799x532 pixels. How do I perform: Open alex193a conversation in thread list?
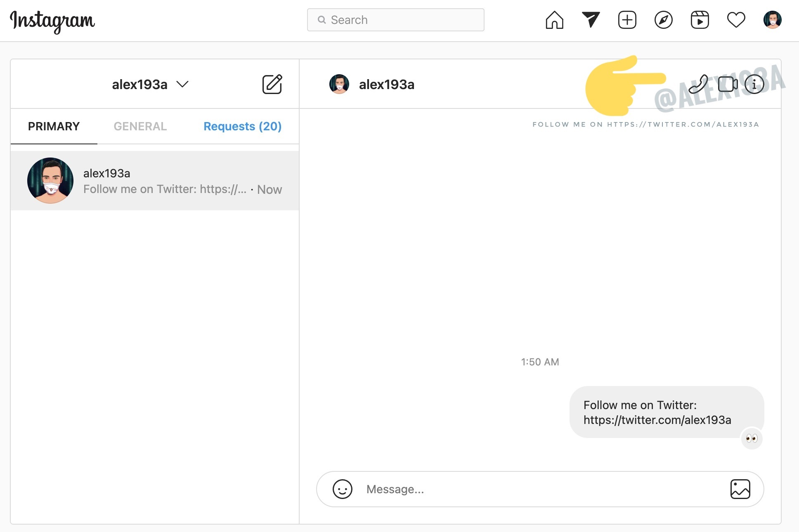(x=155, y=181)
